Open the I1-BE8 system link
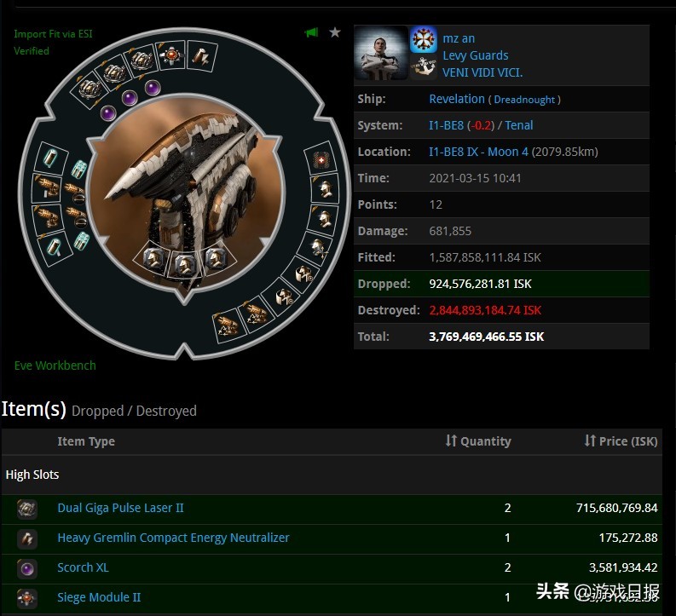 click(x=446, y=125)
